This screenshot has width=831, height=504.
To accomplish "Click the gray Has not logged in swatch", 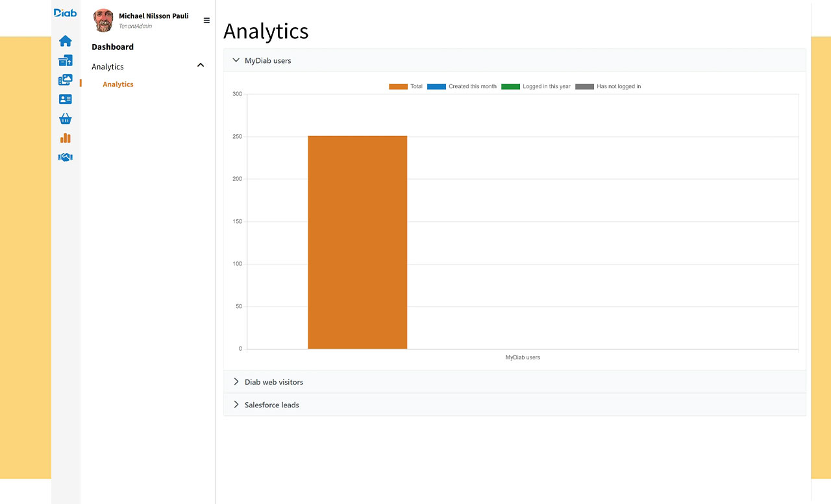I will coord(584,86).
